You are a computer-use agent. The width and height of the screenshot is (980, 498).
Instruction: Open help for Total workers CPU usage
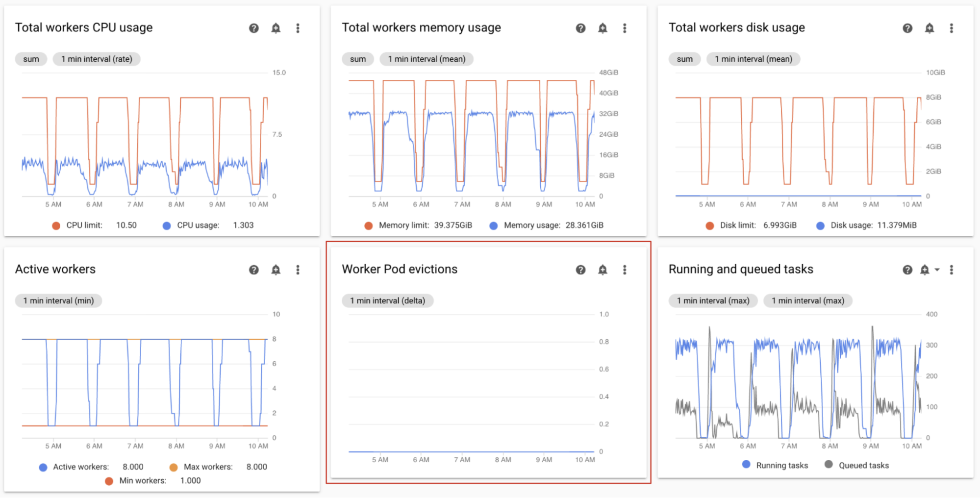click(253, 28)
